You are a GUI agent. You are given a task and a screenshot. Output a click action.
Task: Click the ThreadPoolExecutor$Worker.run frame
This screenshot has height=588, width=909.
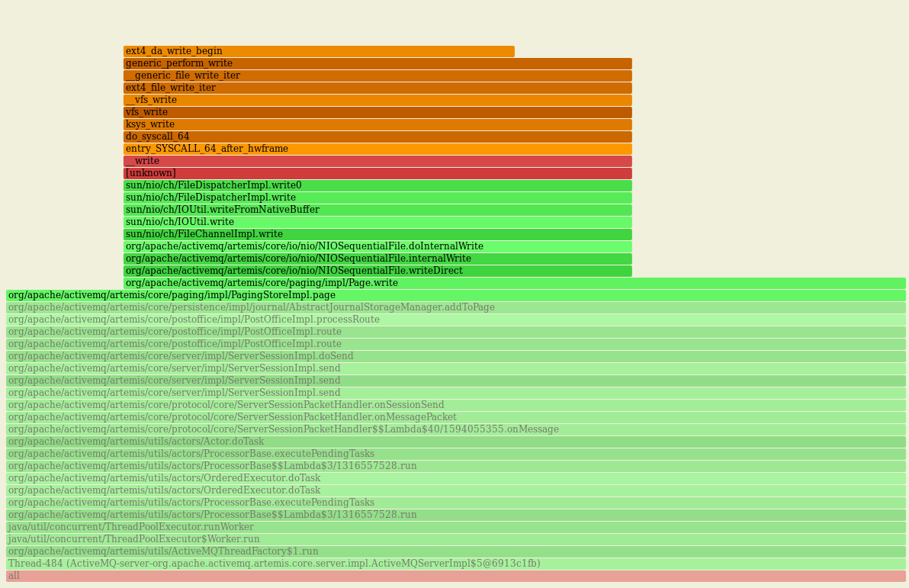[456, 539]
